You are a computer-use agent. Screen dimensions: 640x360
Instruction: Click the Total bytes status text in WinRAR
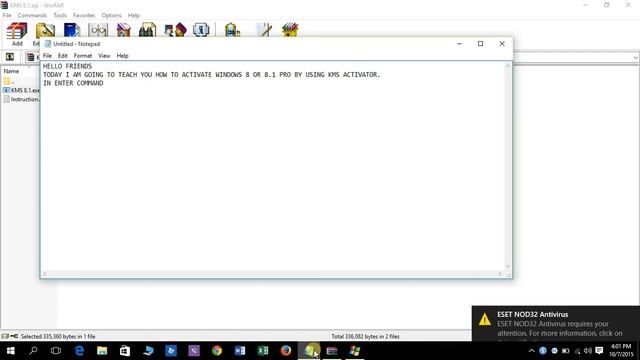365,336
